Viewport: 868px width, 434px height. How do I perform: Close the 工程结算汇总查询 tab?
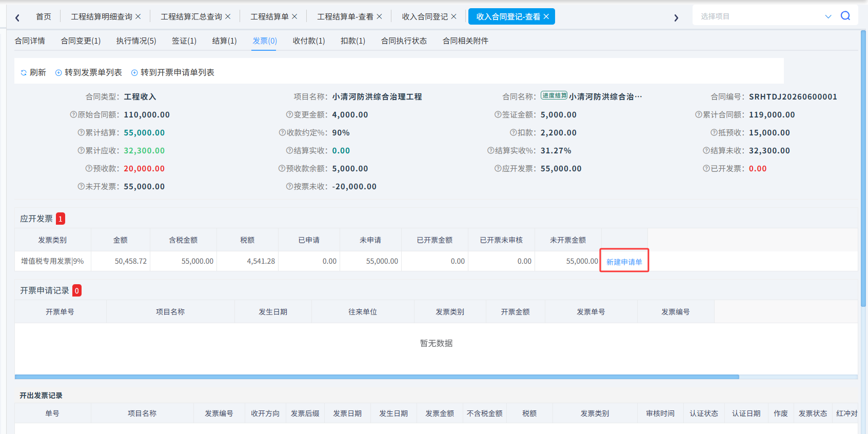(228, 16)
